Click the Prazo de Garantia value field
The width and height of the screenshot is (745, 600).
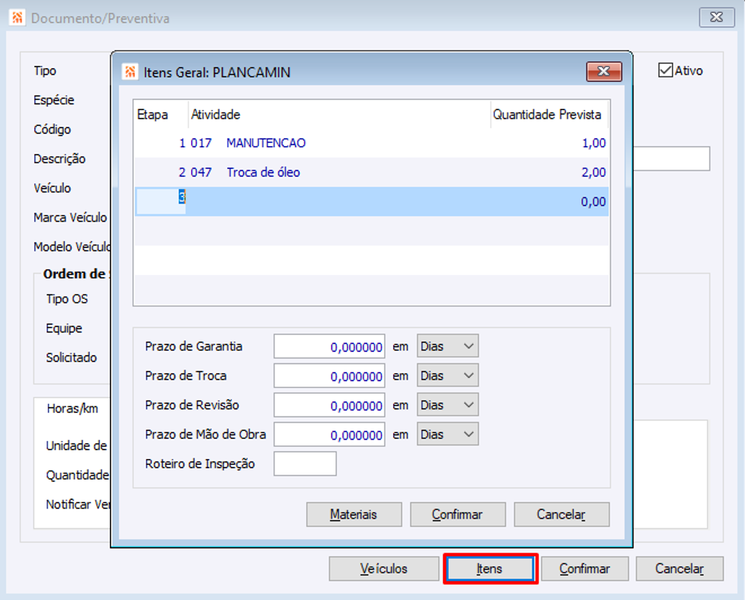[329, 347]
